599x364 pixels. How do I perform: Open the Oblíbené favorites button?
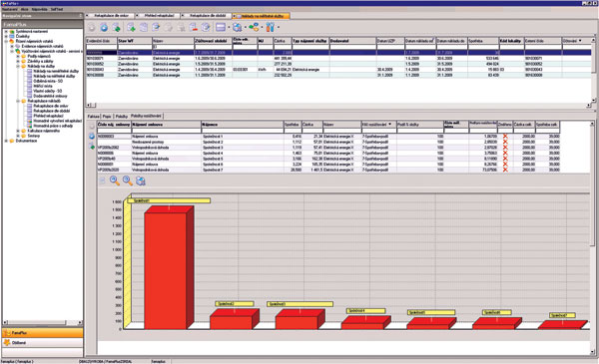click(x=42, y=343)
